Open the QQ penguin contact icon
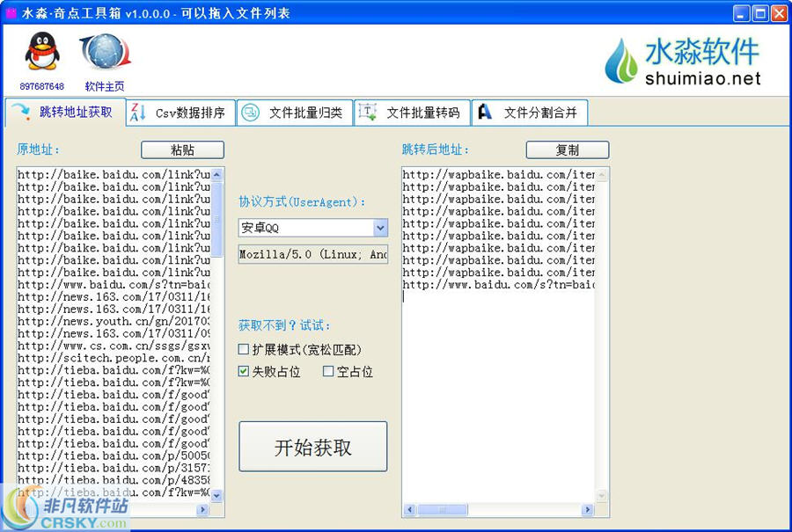 click(42, 51)
